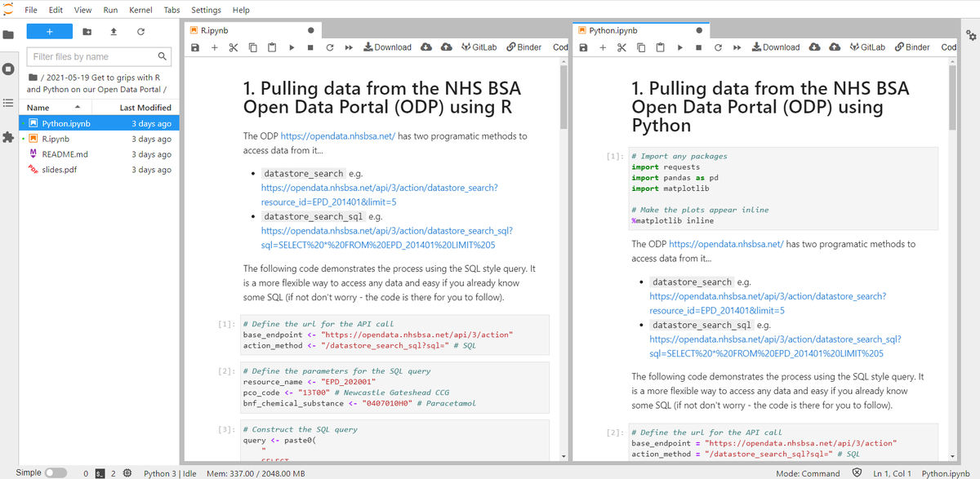This screenshot has width=980, height=479.
Task: Click Ln 1, Col 1 in status bar
Action: pyautogui.click(x=893, y=473)
